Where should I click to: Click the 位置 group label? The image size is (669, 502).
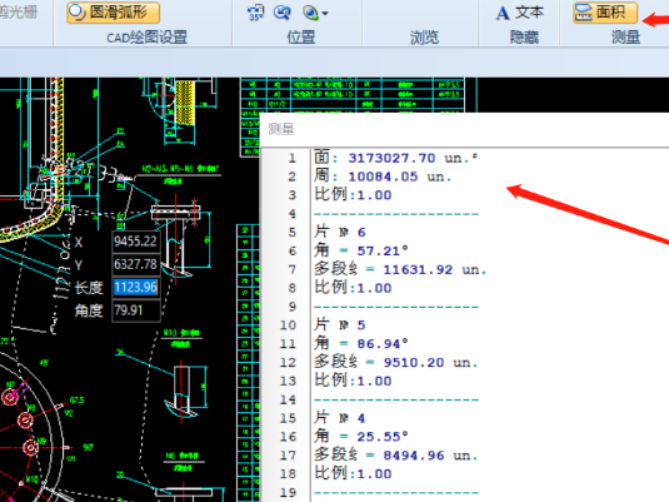click(x=301, y=38)
